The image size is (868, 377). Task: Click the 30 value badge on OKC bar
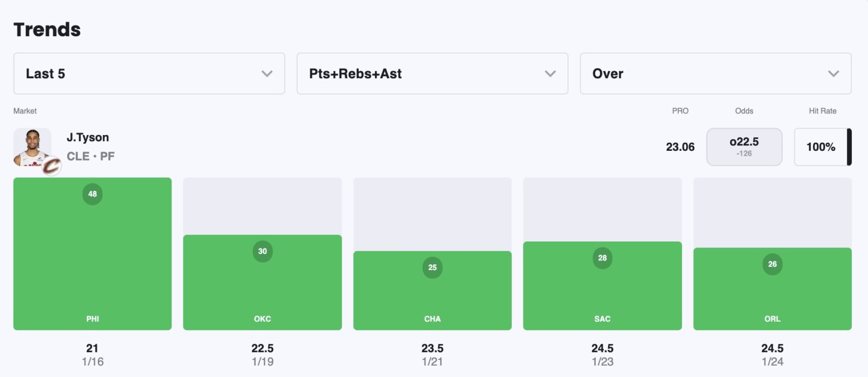(x=263, y=252)
